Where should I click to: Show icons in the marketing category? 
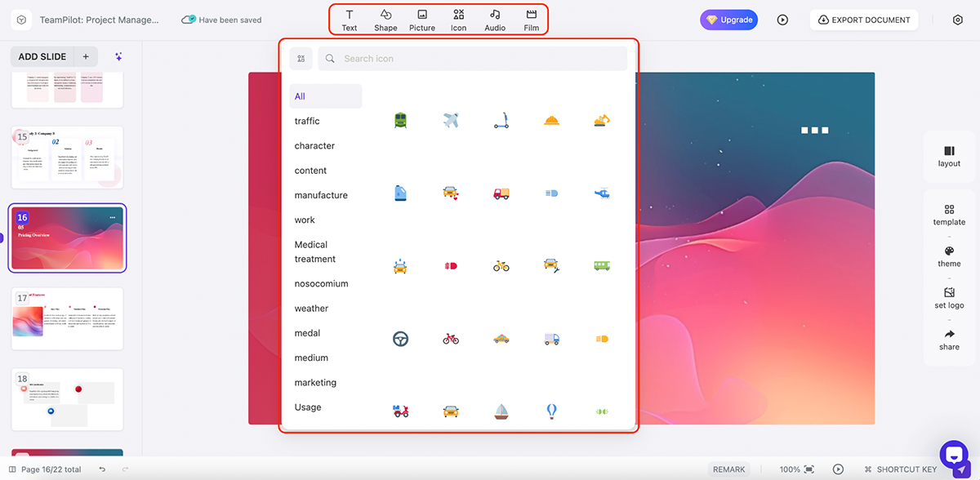click(318, 382)
